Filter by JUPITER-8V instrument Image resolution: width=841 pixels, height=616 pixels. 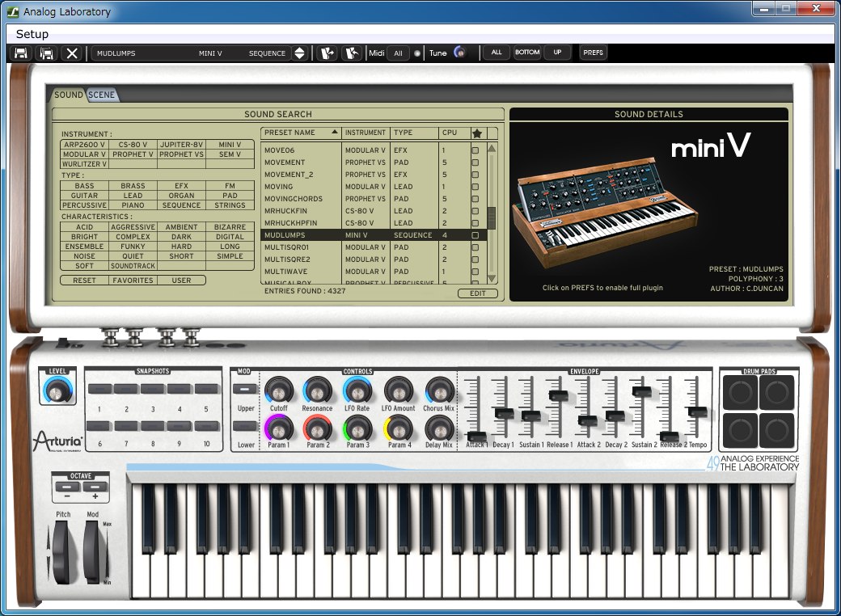[x=181, y=145]
